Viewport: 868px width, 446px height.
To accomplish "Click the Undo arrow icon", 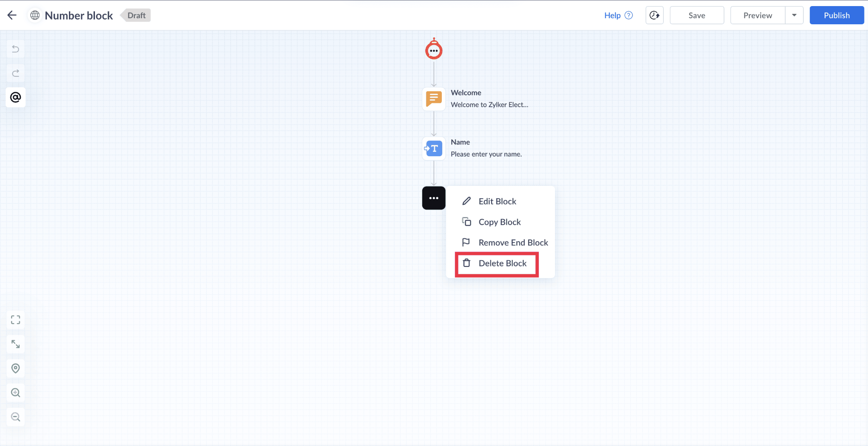I will click(x=16, y=49).
